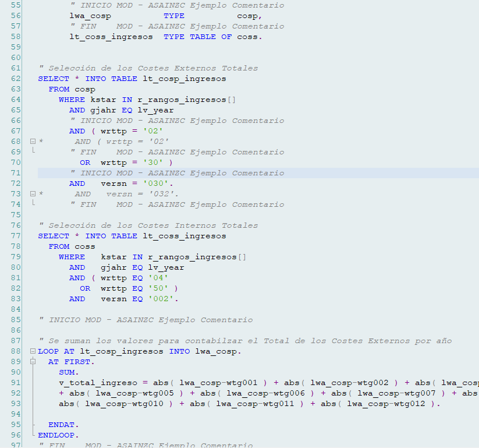
Task: Click the comment 'Selección de los Costes Externos Totales'
Action: pyautogui.click(x=153, y=68)
